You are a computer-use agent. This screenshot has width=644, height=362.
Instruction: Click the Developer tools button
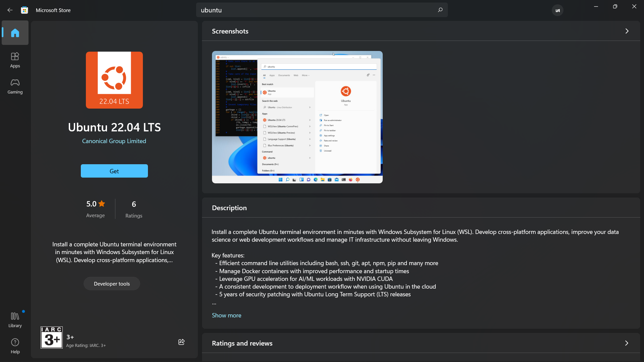[111, 283]
